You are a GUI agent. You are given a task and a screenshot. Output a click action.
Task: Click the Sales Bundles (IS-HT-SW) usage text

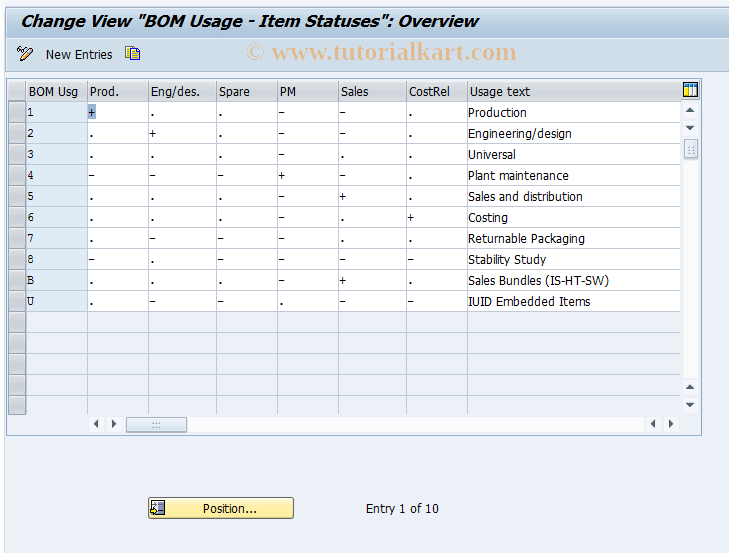(538, 280)
